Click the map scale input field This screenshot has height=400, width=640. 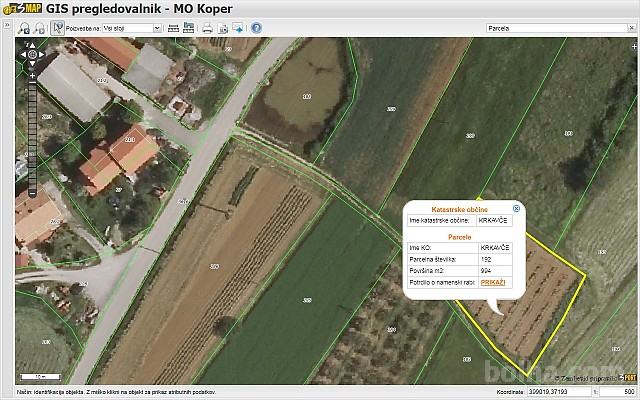617,393
